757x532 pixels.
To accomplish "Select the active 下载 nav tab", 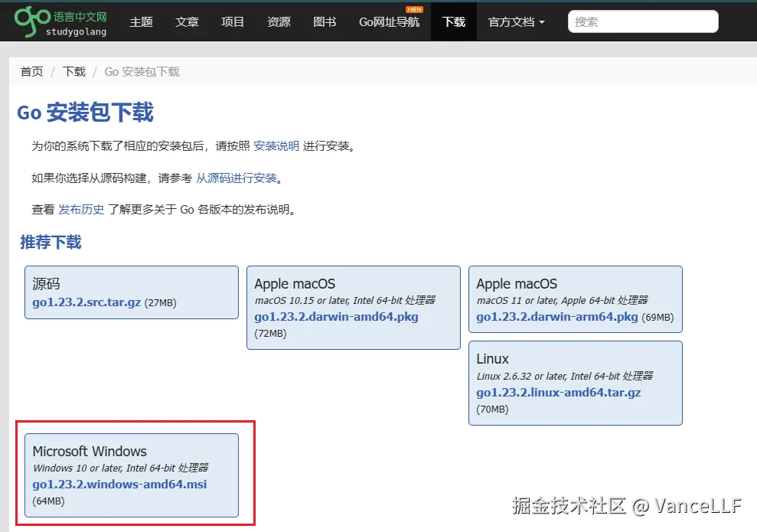I will pyautogui.click(x=454, y=22).
